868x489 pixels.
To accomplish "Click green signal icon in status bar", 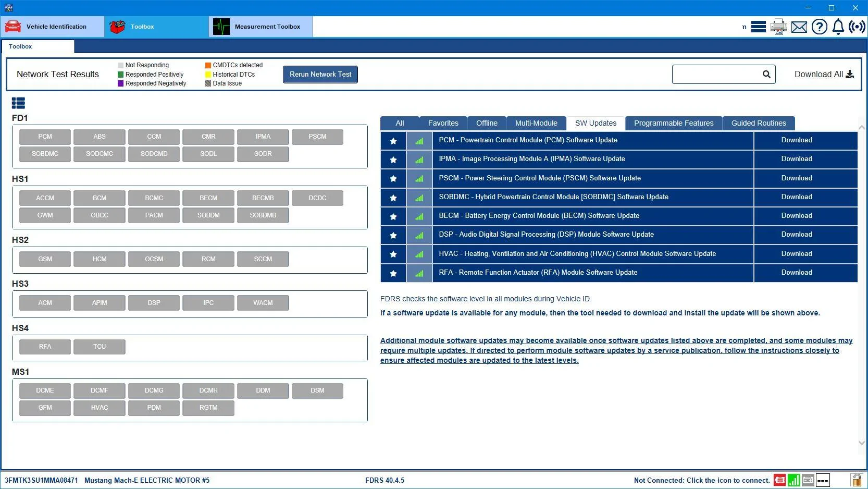I will [x=794, y=480].
